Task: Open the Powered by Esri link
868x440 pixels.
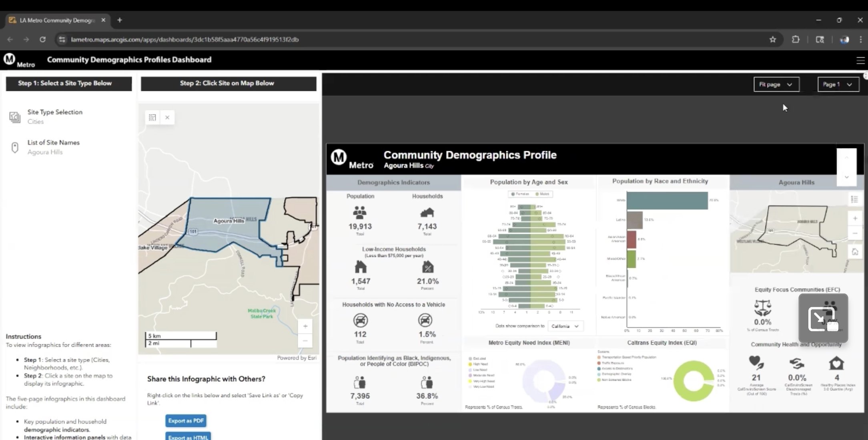Action: coord(297,358)
